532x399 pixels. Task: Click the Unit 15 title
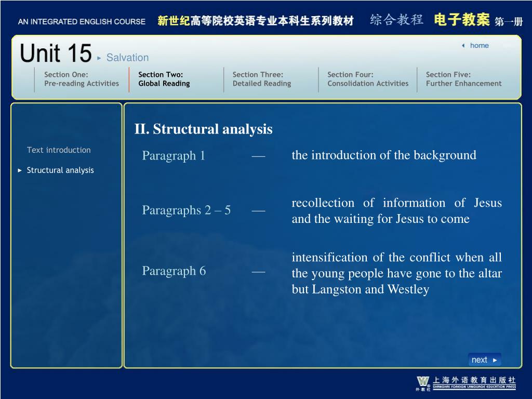tap(56, 54)
